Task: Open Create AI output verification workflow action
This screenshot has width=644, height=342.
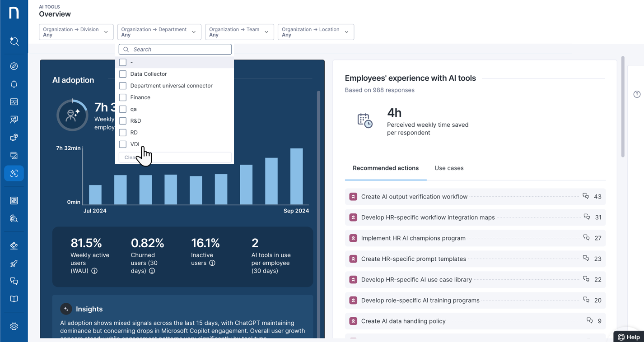Action: (x=414, y=197)
